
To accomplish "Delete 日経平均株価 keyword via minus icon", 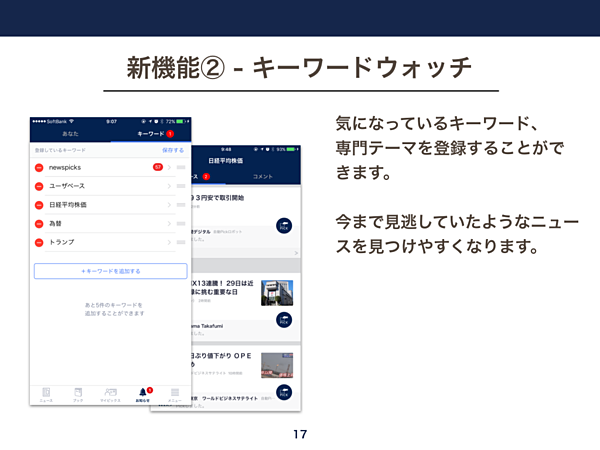I will pos(39,205).
